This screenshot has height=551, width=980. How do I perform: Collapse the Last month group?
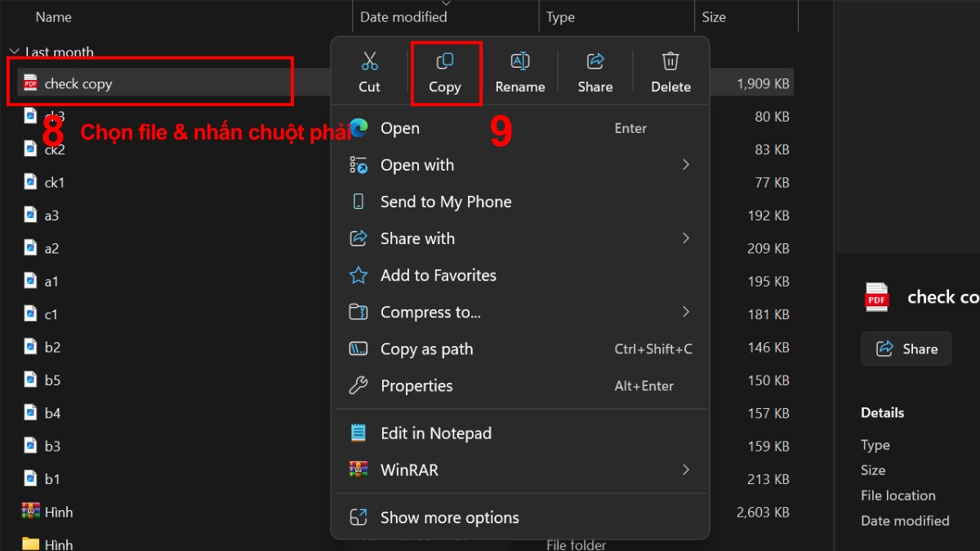(13, 52)
